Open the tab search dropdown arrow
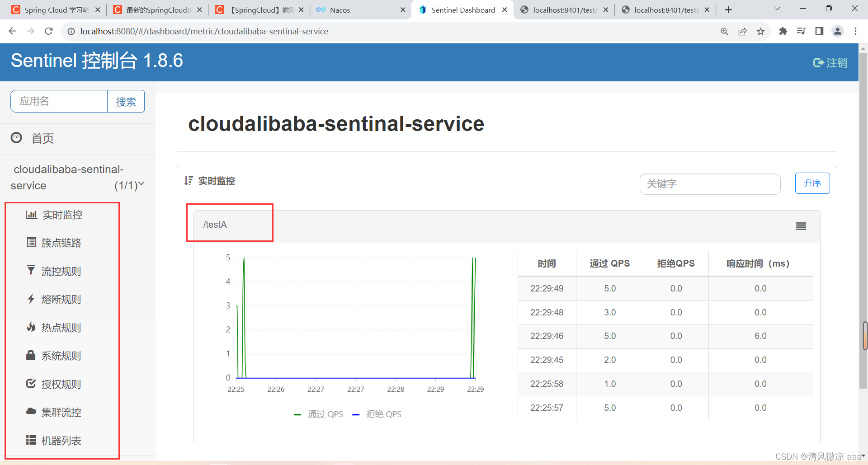This screenshot has width=868, height=465. click(x=777, y=9)
